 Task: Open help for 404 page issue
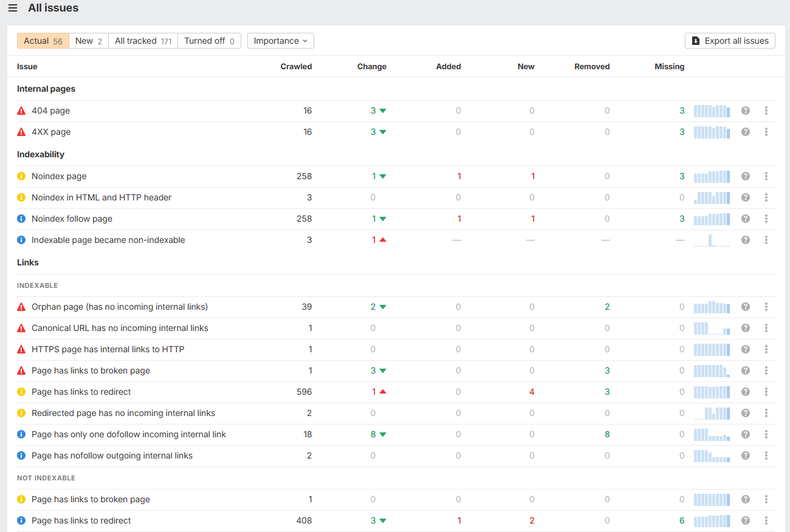[x=746, y=111]
